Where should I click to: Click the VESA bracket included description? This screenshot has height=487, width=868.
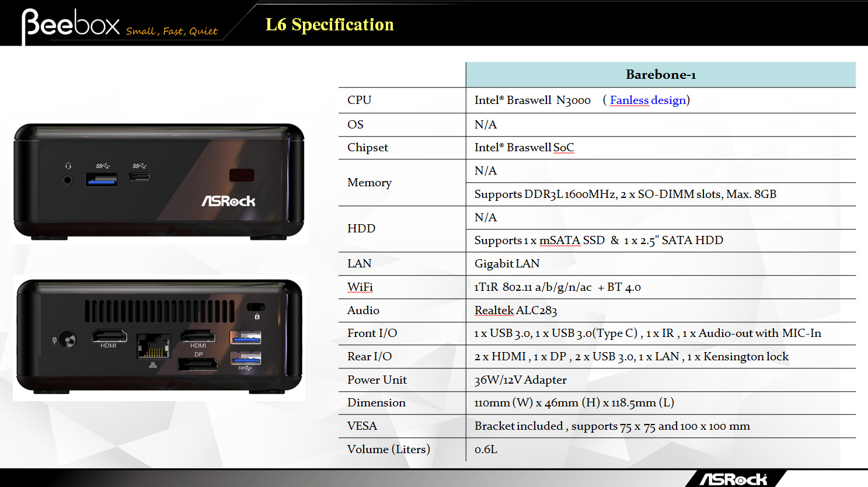(612, 426)
